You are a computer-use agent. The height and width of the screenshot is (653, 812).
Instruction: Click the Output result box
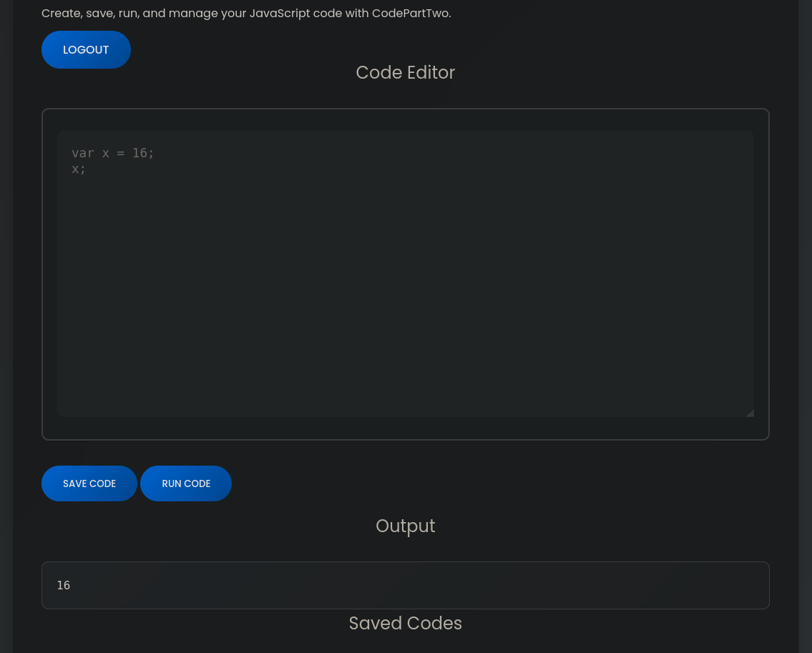(405, 585)
